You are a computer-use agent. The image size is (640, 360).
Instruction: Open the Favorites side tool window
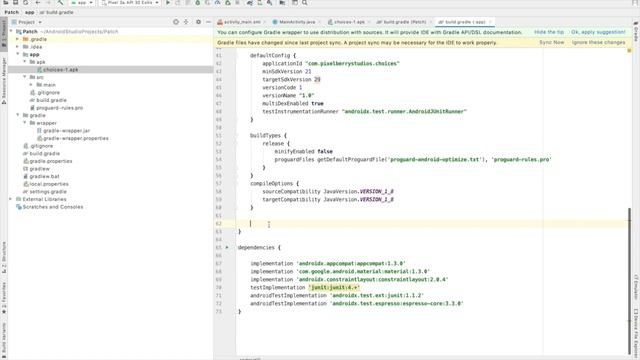(4, 298)
